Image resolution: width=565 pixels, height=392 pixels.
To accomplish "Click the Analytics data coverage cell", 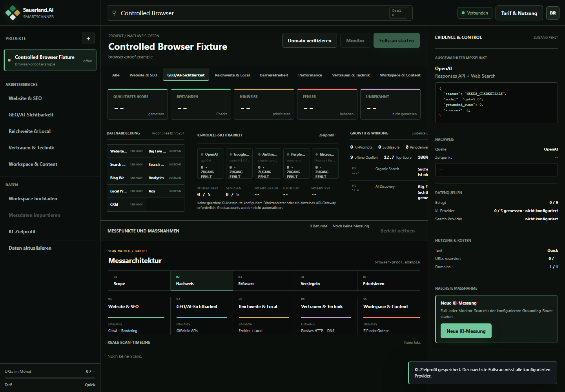I will (165, 178).
